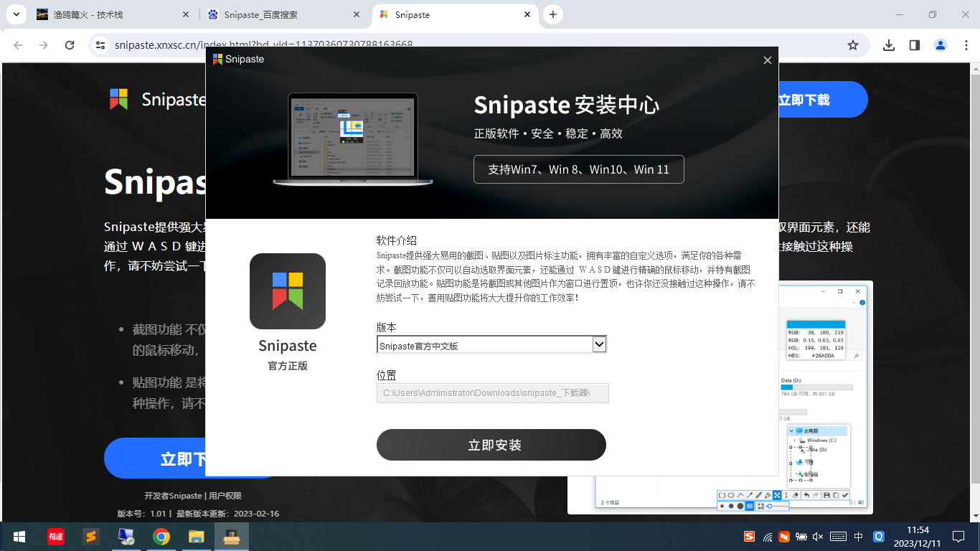Click the site information icon in address bar

coord(100,44)
